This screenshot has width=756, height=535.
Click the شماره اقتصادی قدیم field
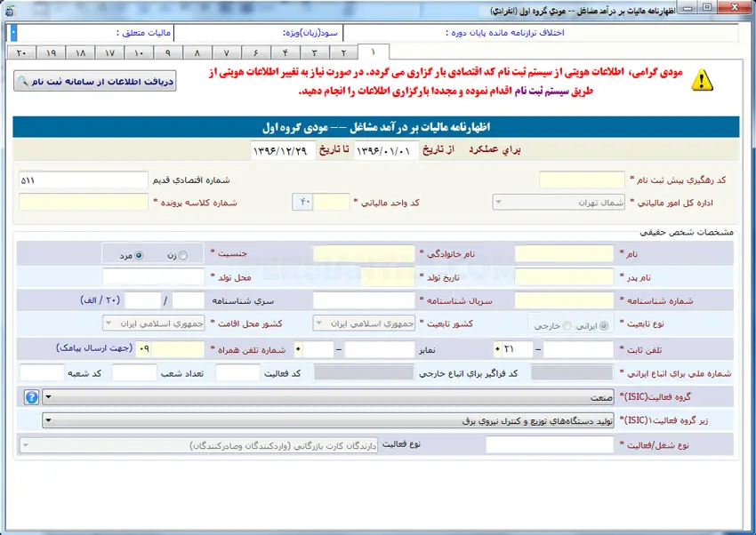tap(84, 180)
